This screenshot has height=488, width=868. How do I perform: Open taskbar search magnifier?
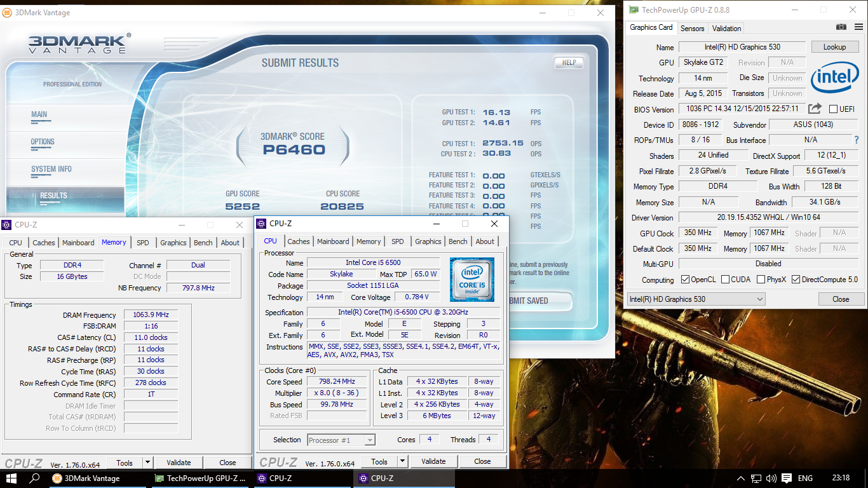point(35,478)
